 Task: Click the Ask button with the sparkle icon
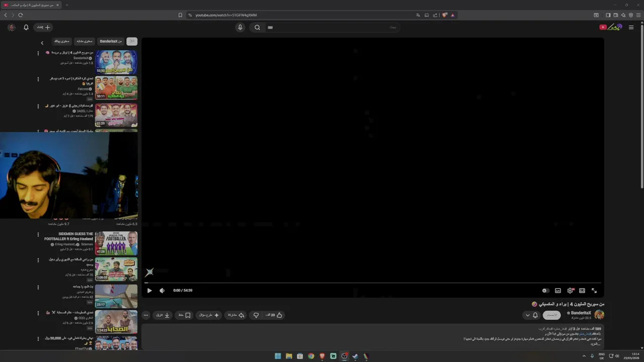209,315
